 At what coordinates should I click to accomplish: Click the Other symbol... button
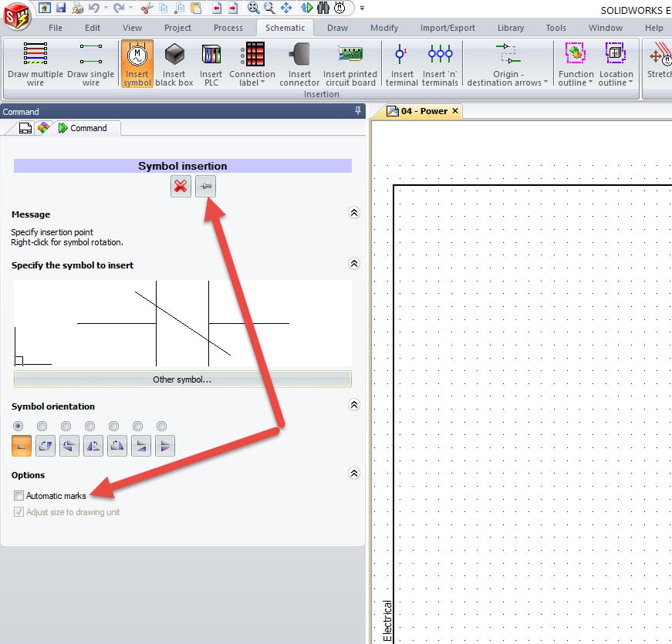coord(182,379)
